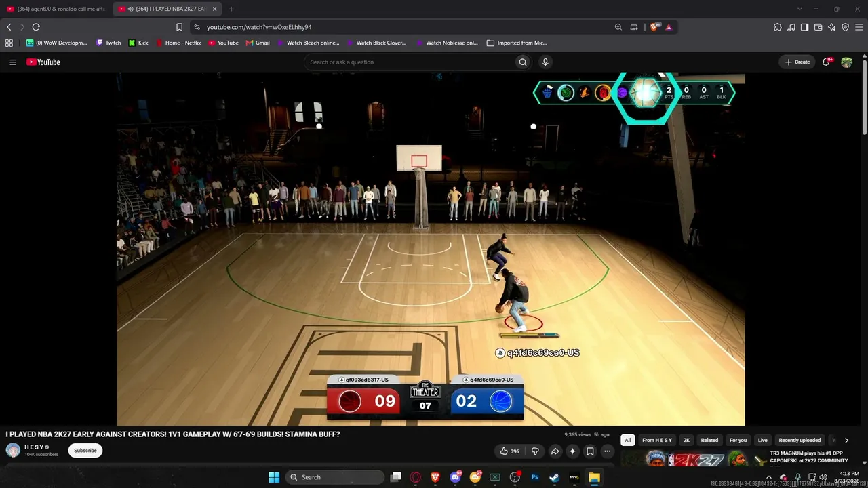Open the Imported from Mic... bookmarks folder
This screenshot has height=488, width=868.
coord(517,43)
